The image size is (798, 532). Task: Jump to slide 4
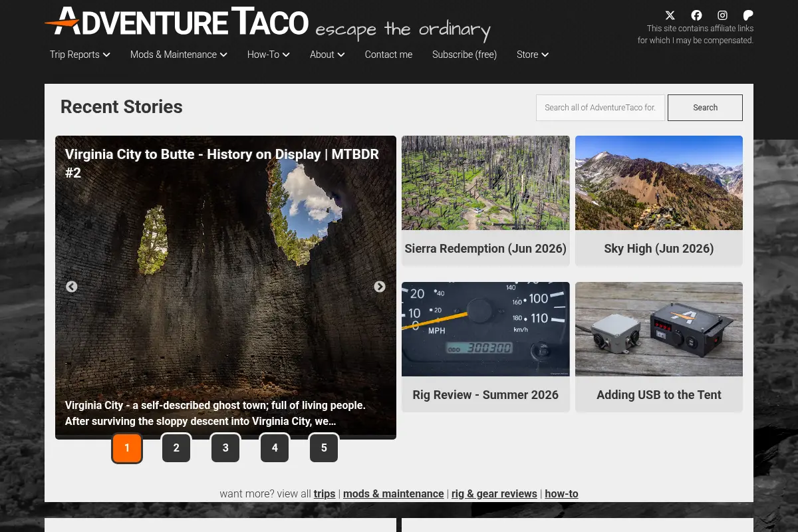coord(275,448)
